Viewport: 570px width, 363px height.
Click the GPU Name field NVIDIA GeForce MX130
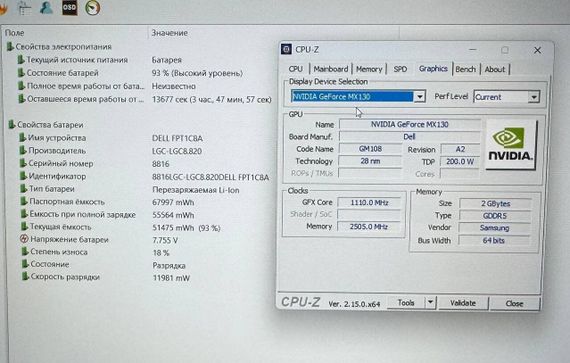click(410, 124)
